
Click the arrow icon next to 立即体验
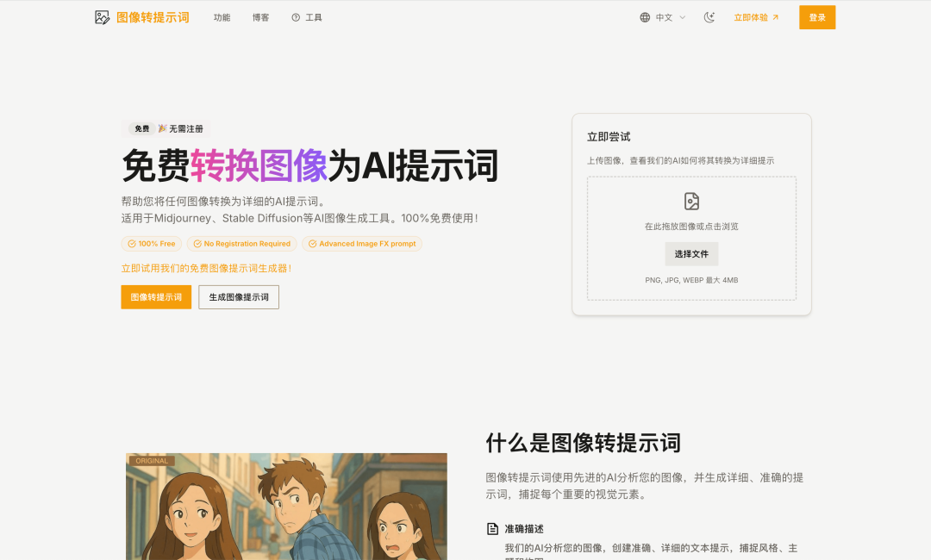[x=775, y=17]
